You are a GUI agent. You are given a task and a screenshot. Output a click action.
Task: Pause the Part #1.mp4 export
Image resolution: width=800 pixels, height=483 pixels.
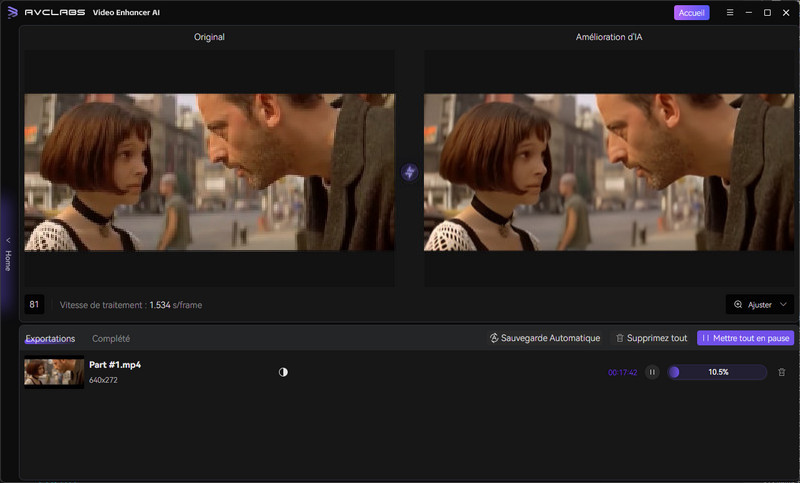(652, 372)
